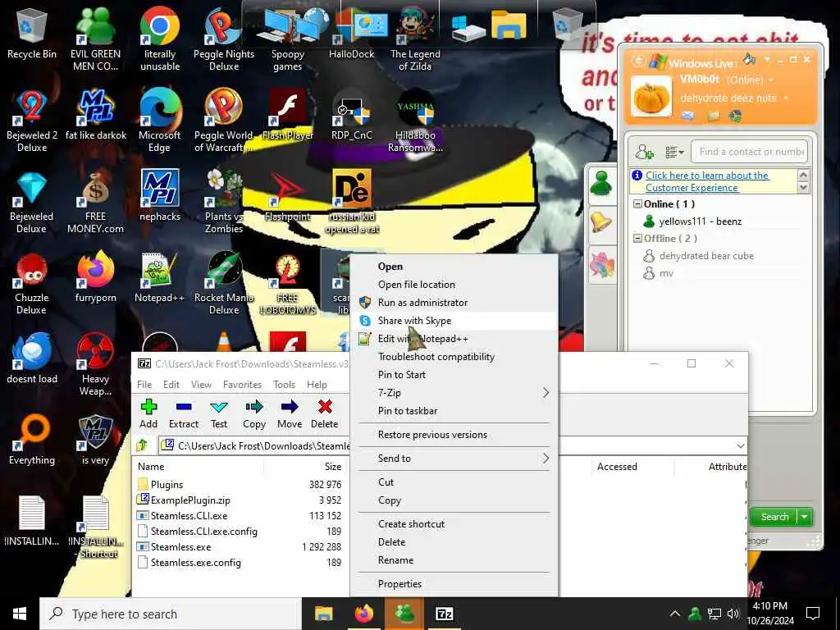840x630 pixels.
Task: Launch the Rocket Mania Deluxe shortcut
Action: 223,284
